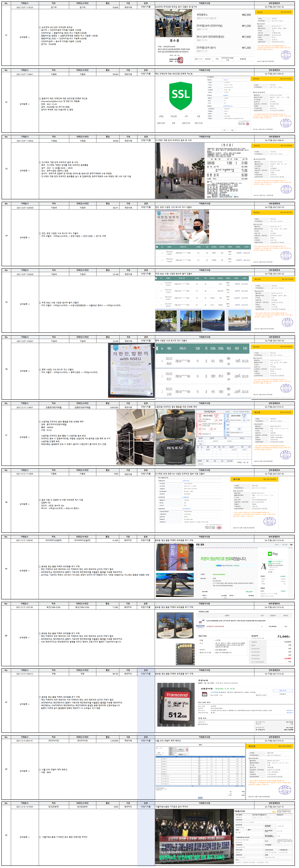Click the 장바구니 담기 button

tap(261, 695)
